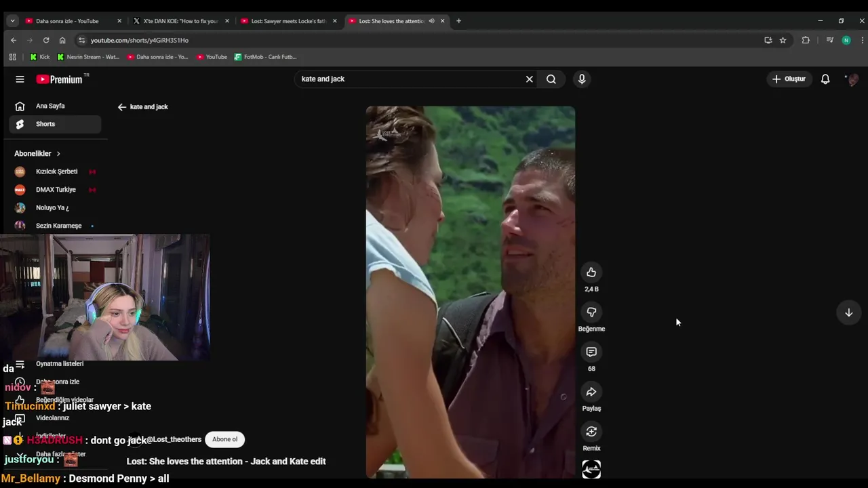Play or pause the Short video
The width and height of the screenshot is (868, 488).
471,292
